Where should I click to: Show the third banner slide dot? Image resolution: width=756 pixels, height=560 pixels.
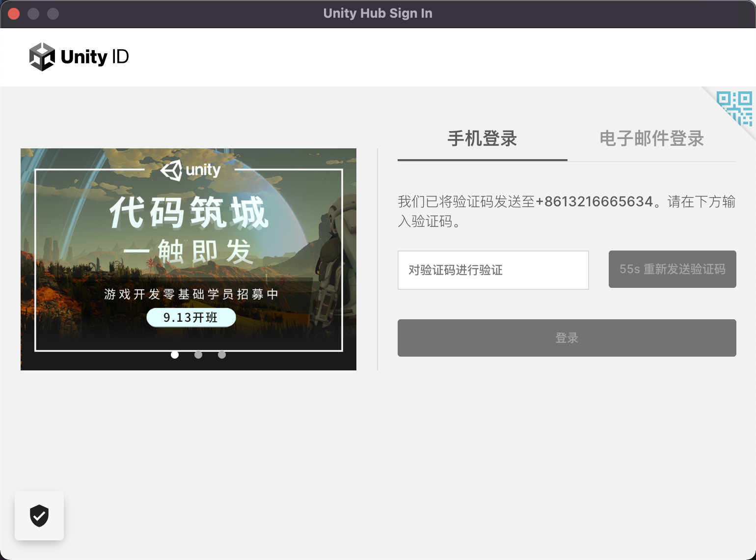click(x=222, y=355)
